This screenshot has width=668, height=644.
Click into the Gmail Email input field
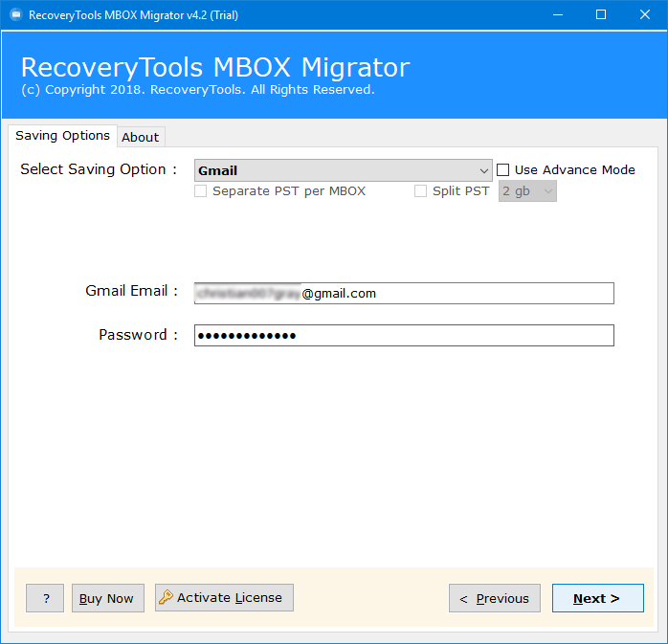tap(404, 293)
